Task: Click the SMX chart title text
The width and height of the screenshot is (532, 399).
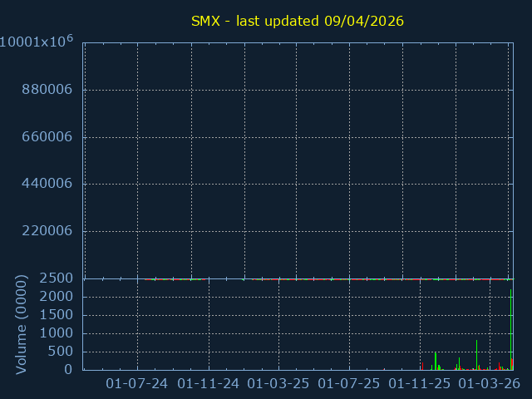Action: 298,21
